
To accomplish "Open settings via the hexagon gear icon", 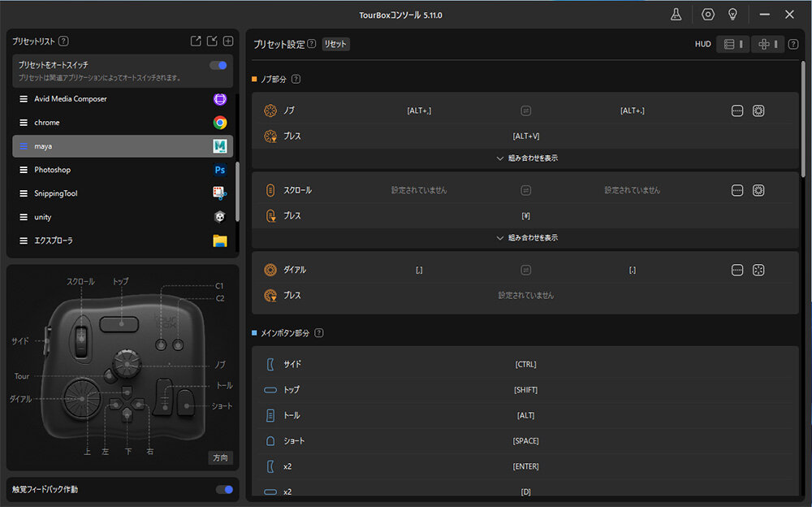I will pyautogui.click(x=708, y=15).
